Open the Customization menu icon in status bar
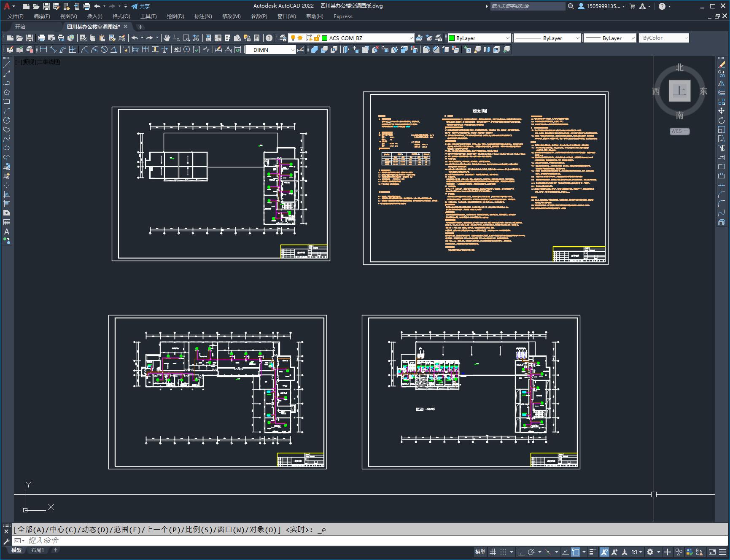The width and height of the screenshot is (730, 560). (722, 552)
